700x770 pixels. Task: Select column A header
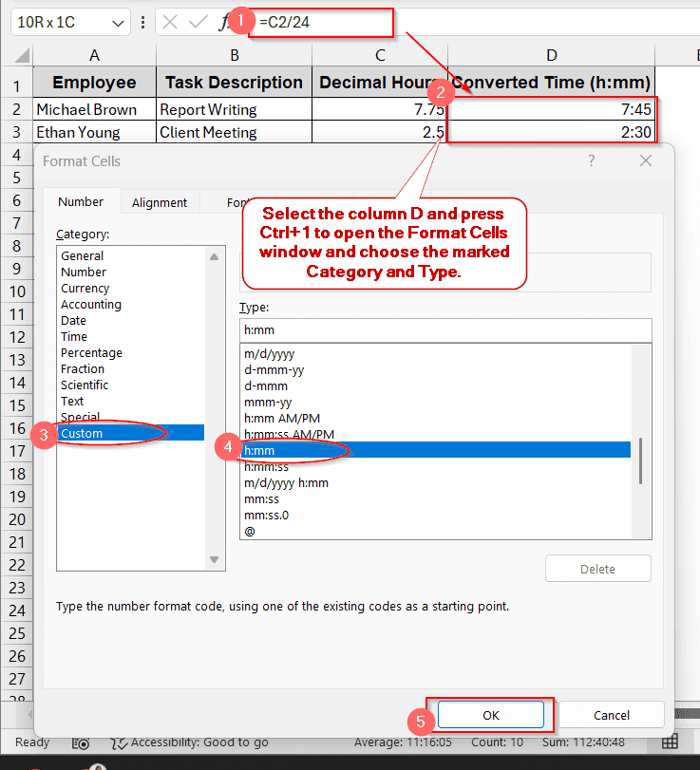tap(94, 55)
